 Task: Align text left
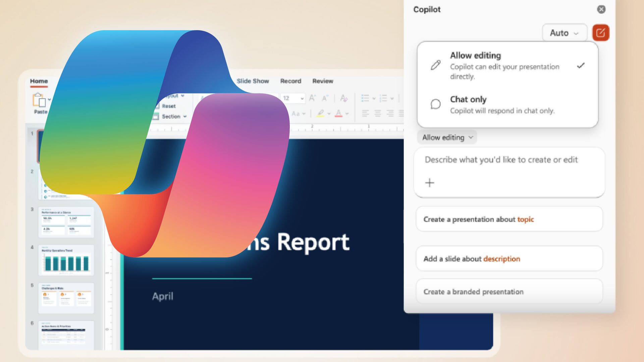[x=365, y=114]
